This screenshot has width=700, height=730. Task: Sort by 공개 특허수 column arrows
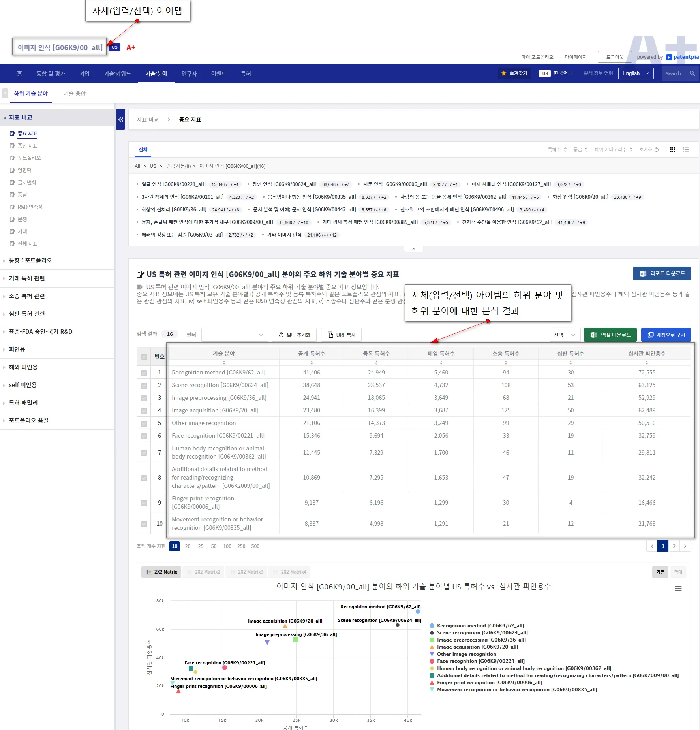coord(312,363)
